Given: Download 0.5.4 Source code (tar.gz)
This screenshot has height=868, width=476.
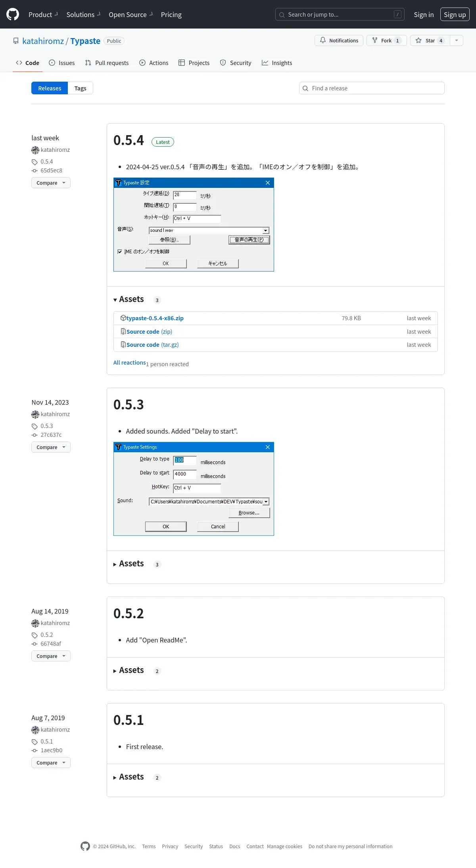Looking at the screenshot, I should click(x=152, y=345).
